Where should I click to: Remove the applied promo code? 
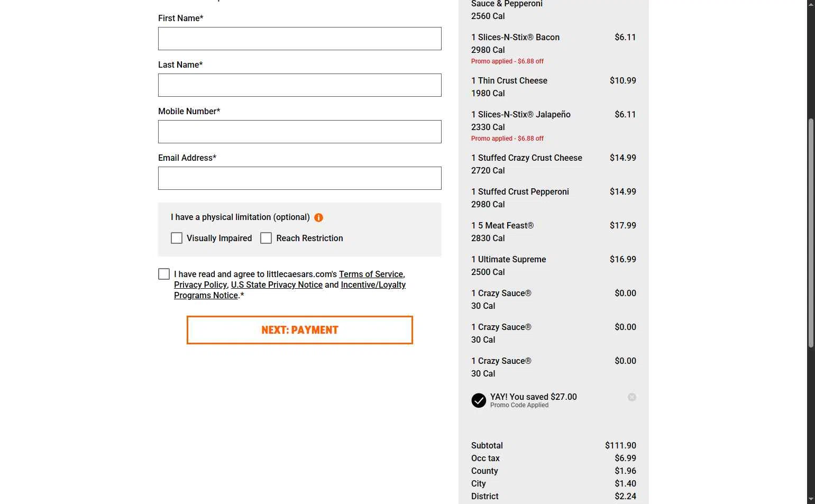(631, 397)
